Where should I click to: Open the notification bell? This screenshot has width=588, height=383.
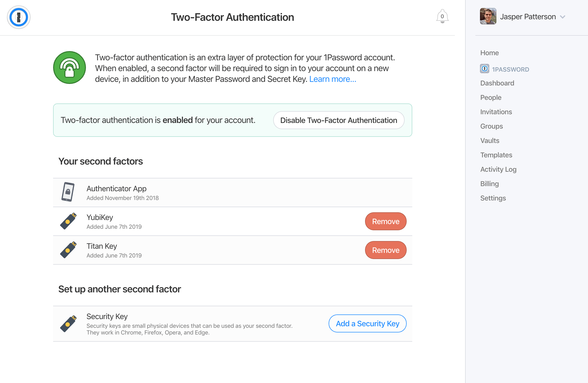(442, 16)
